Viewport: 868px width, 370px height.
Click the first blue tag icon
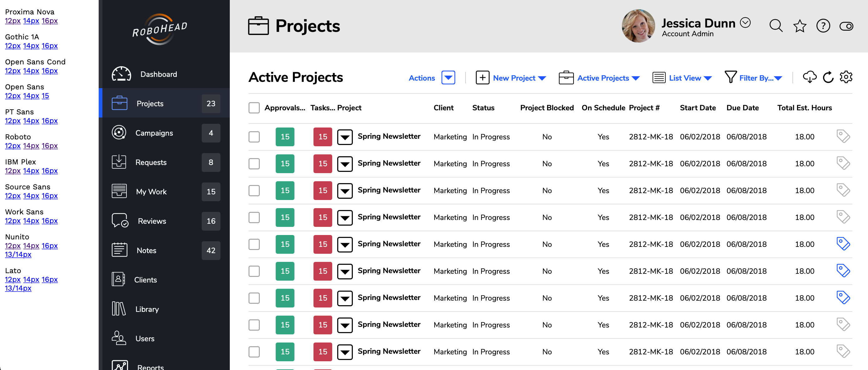[x=843, y=244]
